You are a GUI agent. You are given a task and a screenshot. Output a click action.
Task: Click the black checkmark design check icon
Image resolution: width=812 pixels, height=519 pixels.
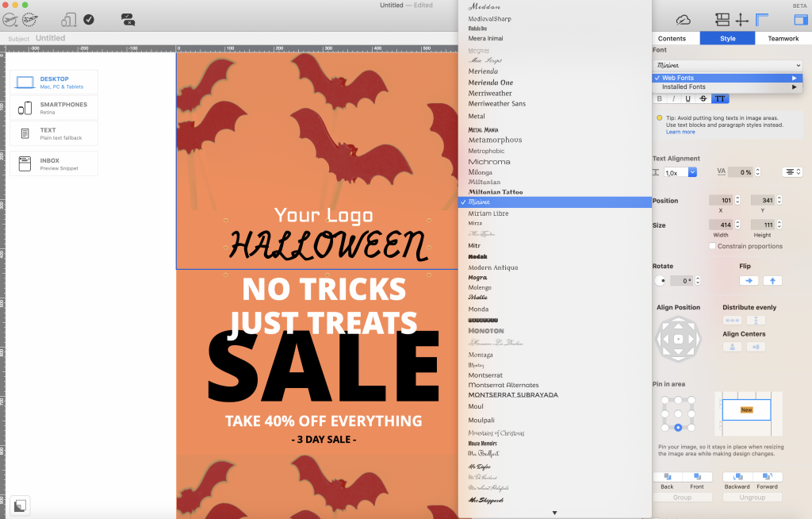(89, 20)
